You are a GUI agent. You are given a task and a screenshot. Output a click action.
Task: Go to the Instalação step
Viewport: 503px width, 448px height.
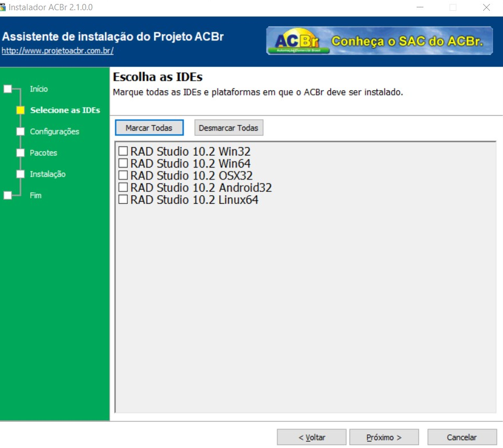tap(48, 174)
